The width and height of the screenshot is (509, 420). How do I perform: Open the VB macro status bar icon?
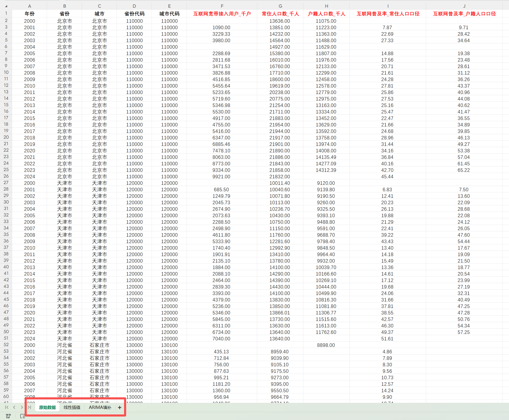click(x=8, y=416)
